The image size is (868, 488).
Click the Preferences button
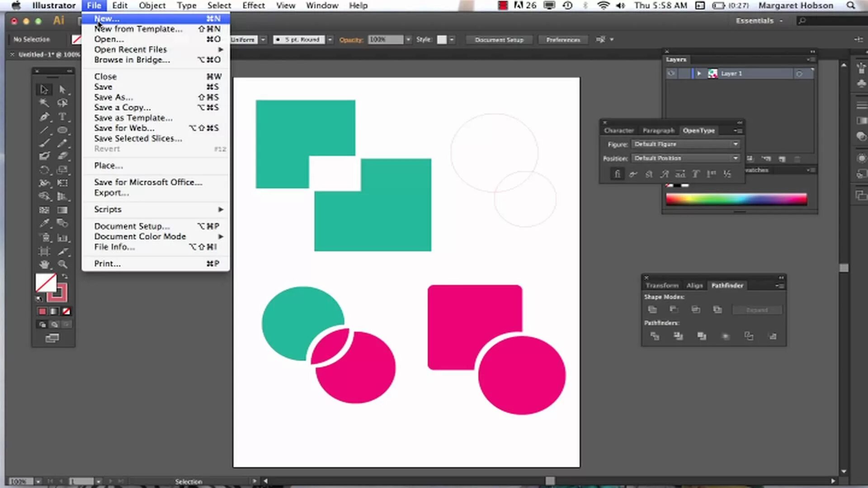tap(563, 40)
